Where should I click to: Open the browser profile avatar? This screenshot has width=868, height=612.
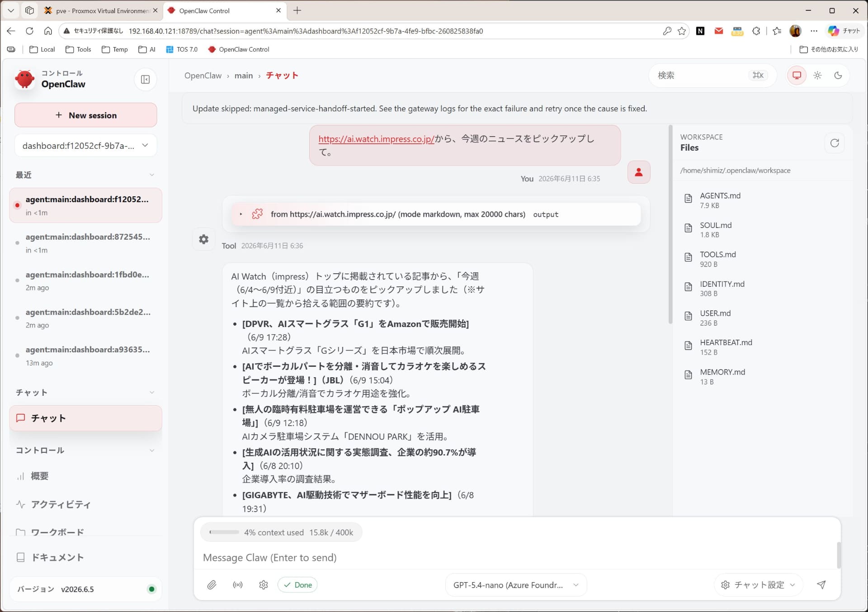coord(795,31)
